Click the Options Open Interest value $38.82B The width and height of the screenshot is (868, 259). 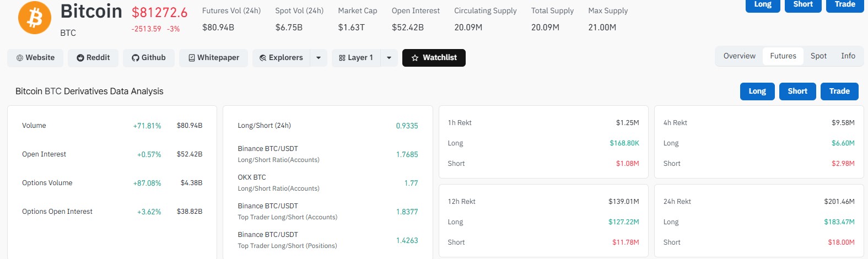pyautogui.click(x=190, y=212)
